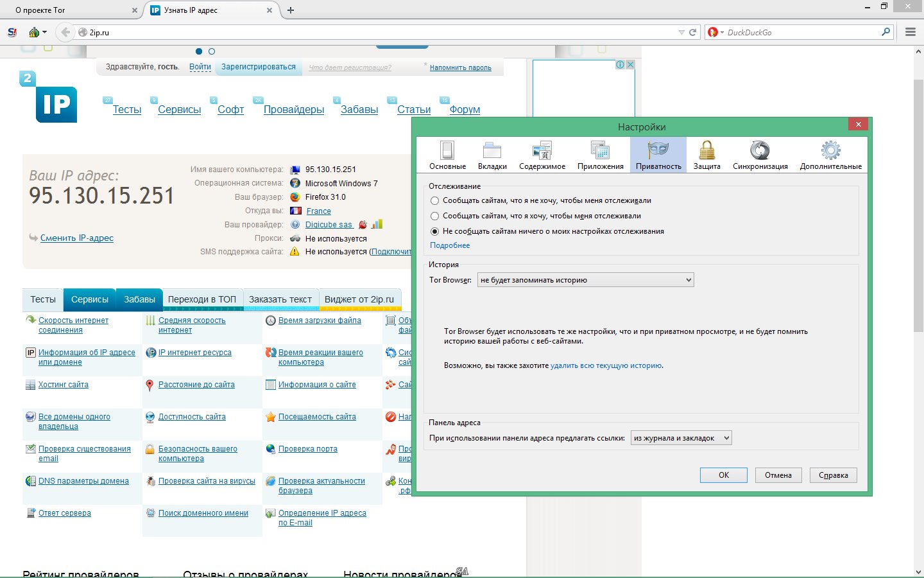The image size is (924, 578).
Task: Click 'удалить всю текущую историю' link
Action: point(606,365)
